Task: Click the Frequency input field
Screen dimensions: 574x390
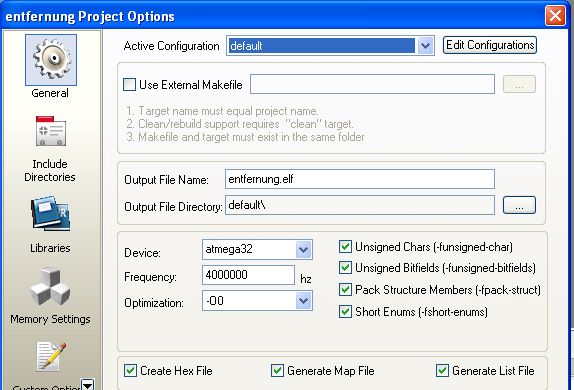Action: pos(248,275)
